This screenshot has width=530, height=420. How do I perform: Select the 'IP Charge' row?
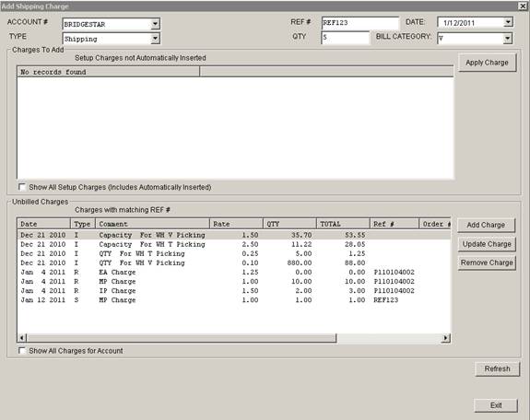234,290
